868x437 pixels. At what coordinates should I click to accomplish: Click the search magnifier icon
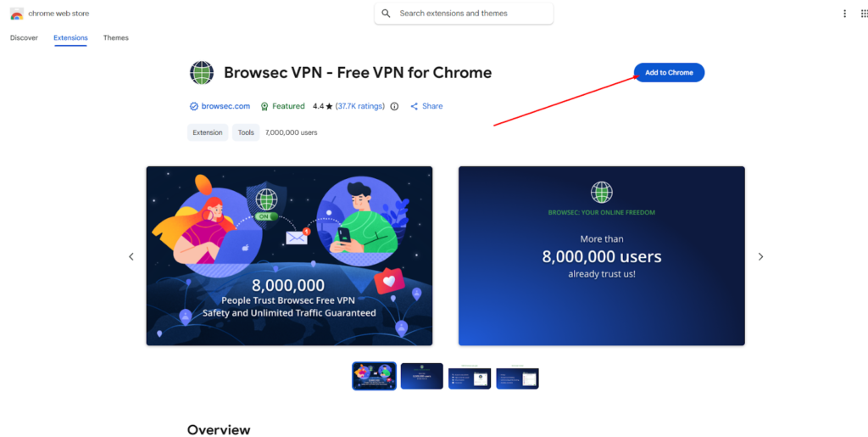pos(386,14)
